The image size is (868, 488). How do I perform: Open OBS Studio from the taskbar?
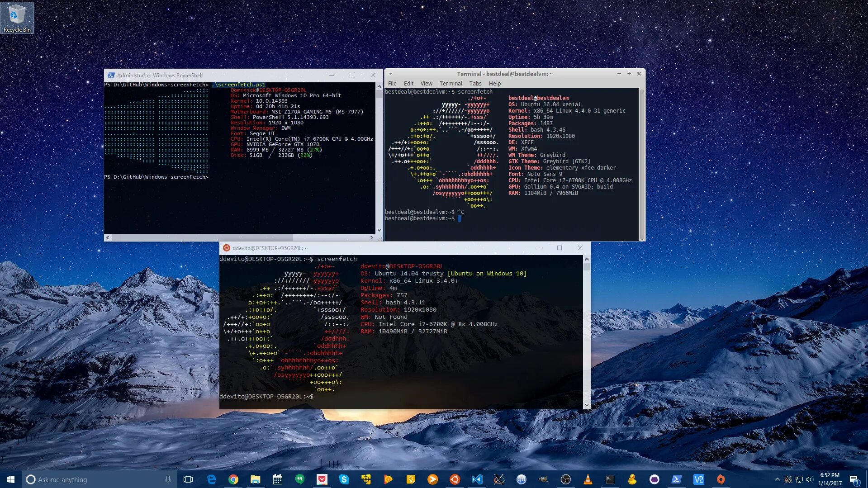point(566,479)
